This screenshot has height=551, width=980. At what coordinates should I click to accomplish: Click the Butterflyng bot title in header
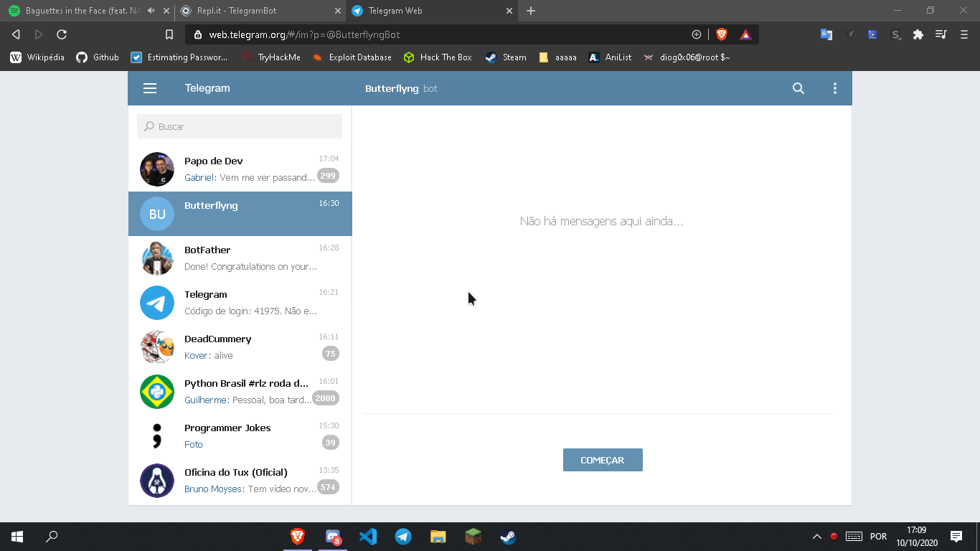(401, 88)
